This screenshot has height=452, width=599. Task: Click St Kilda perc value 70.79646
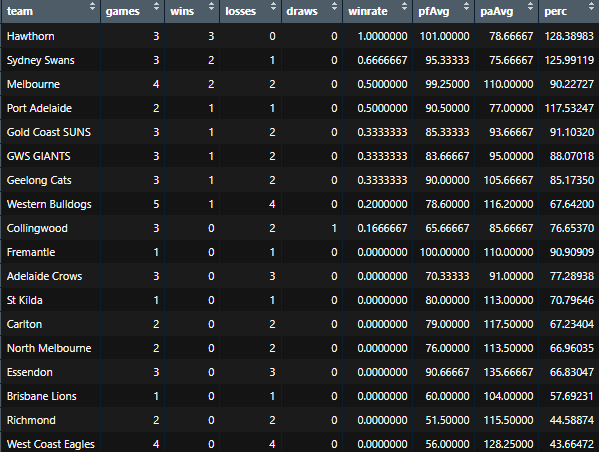tap(571, 300)
